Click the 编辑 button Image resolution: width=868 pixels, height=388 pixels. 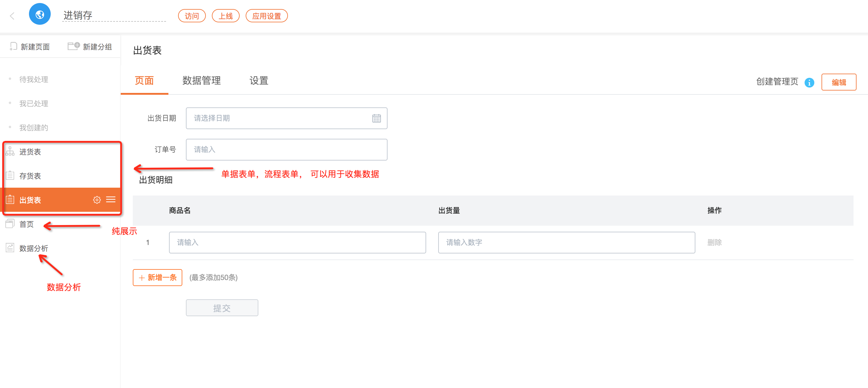[x=838, y=82]
